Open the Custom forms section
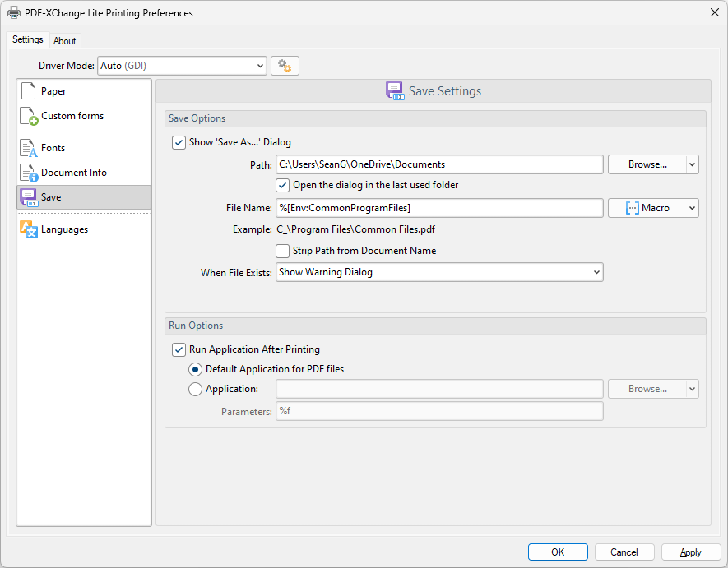The image size is (728, 568). [84, 116]
